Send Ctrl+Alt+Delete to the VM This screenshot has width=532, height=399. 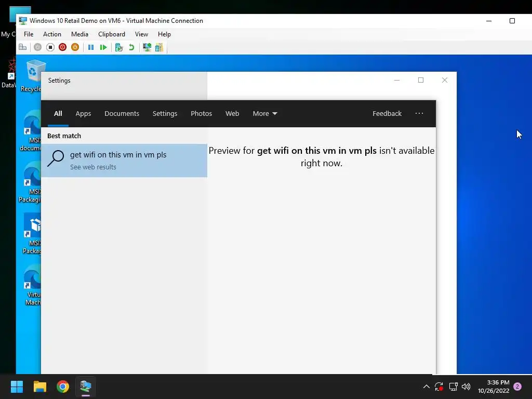click(x=23, y=47)
